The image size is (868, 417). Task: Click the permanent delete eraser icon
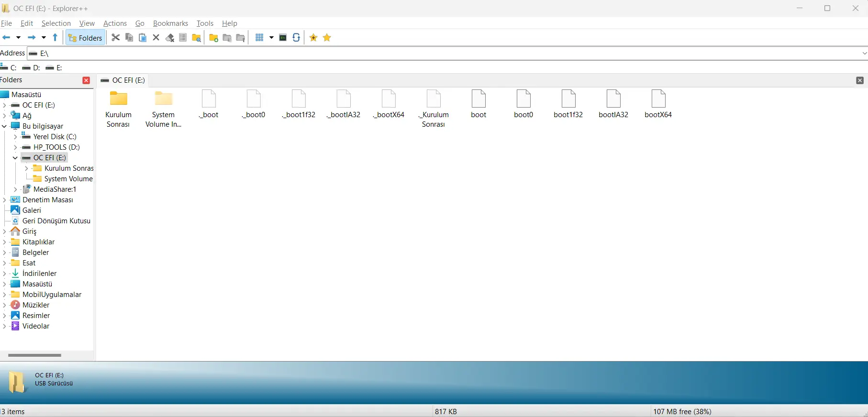[x=169, y=38]
